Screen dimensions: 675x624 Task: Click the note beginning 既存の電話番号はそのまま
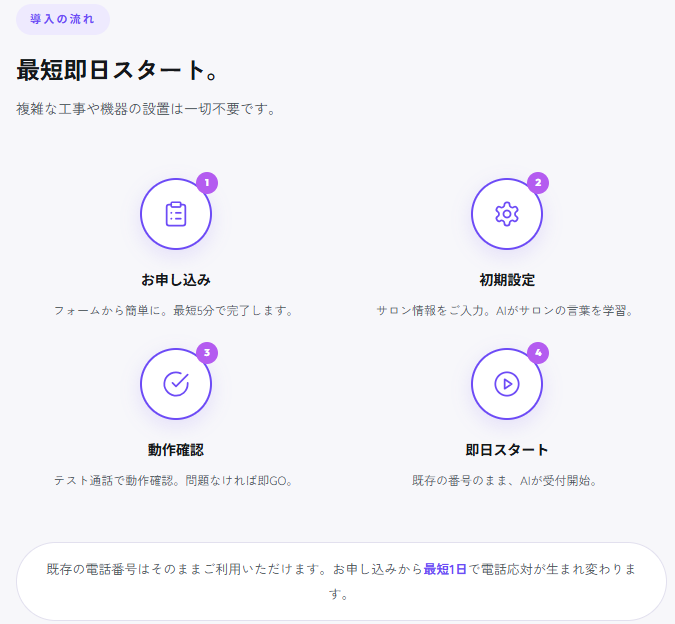pyautogui.click(x=341, y=581)
